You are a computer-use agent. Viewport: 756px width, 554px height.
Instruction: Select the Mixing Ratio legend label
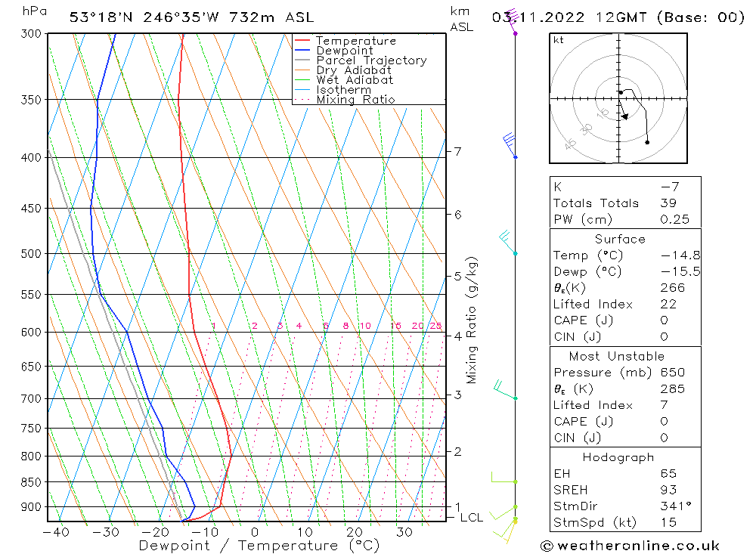click(355, 100)
